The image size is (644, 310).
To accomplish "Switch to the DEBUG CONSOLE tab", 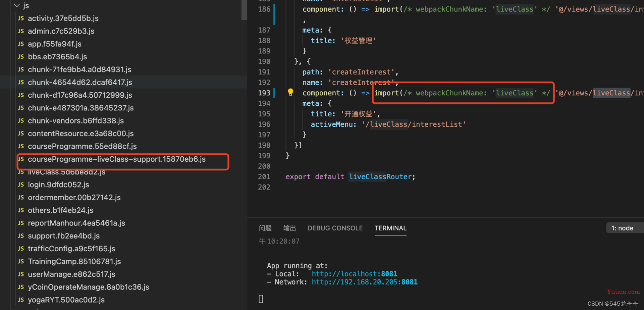I will coord(335,228).
